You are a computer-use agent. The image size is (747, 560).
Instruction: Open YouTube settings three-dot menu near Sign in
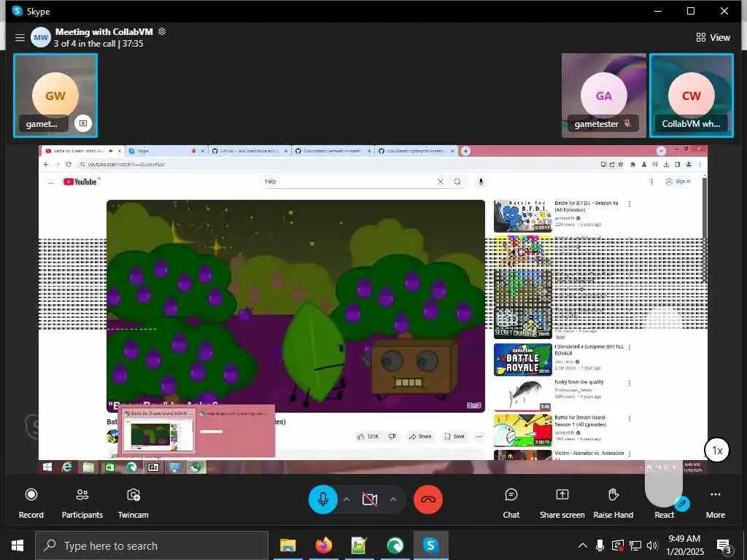click(x=651, y=182)
